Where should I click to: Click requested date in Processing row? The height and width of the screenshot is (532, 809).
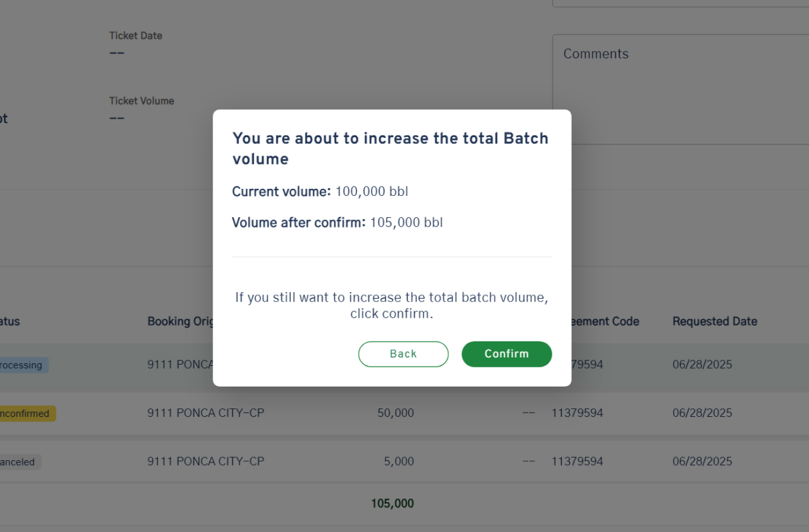pyautogui.click(x=702, y=365)
